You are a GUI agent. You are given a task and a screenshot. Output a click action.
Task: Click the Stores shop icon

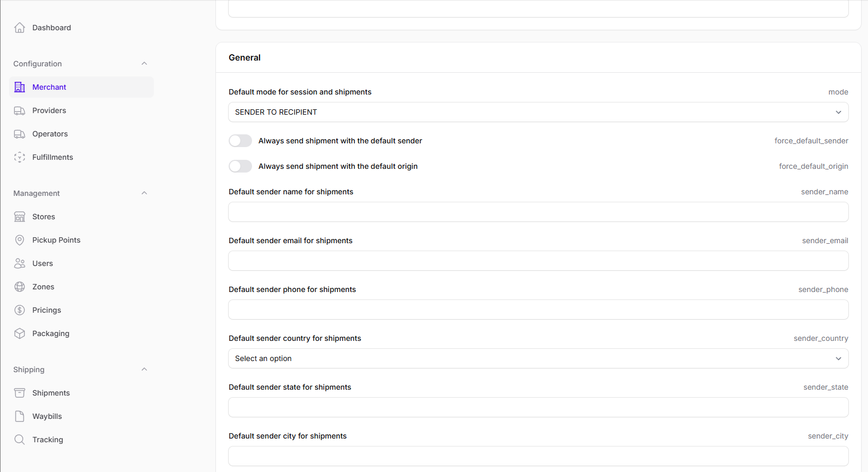tap(20, 217)
